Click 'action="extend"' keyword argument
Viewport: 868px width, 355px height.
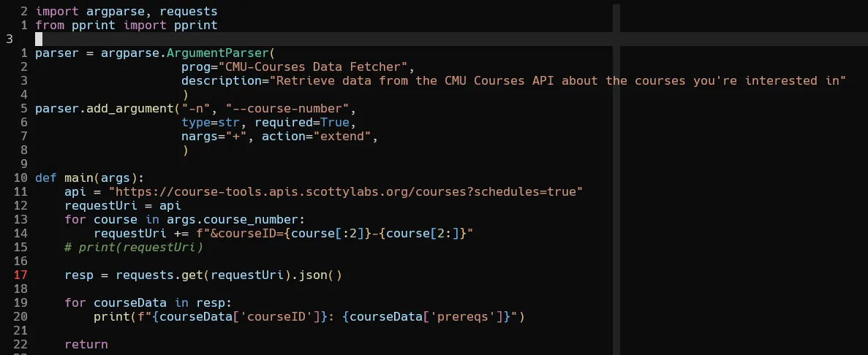tap(317, 136)
